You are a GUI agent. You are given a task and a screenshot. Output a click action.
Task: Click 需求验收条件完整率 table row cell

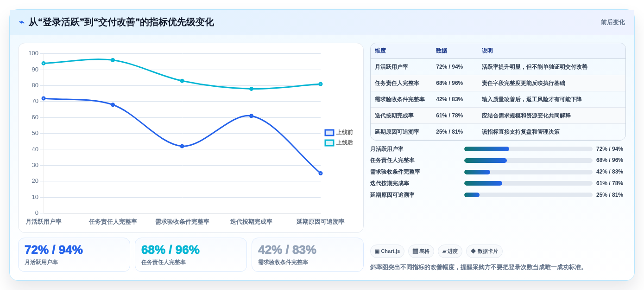[x=400, y=99]
